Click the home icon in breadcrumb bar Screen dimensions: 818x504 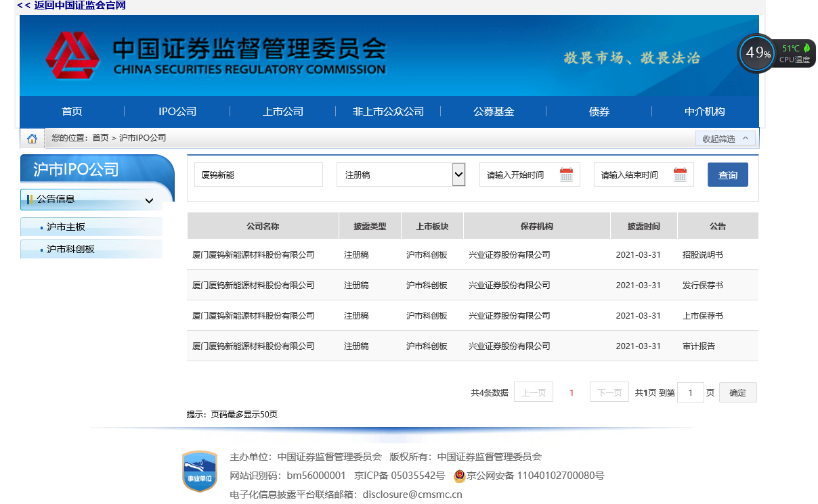point(32,139)
